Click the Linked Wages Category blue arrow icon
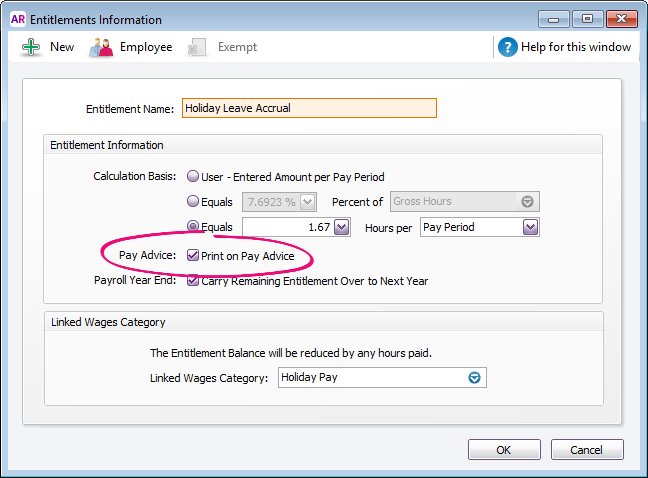648x478 pixels. 475,378
